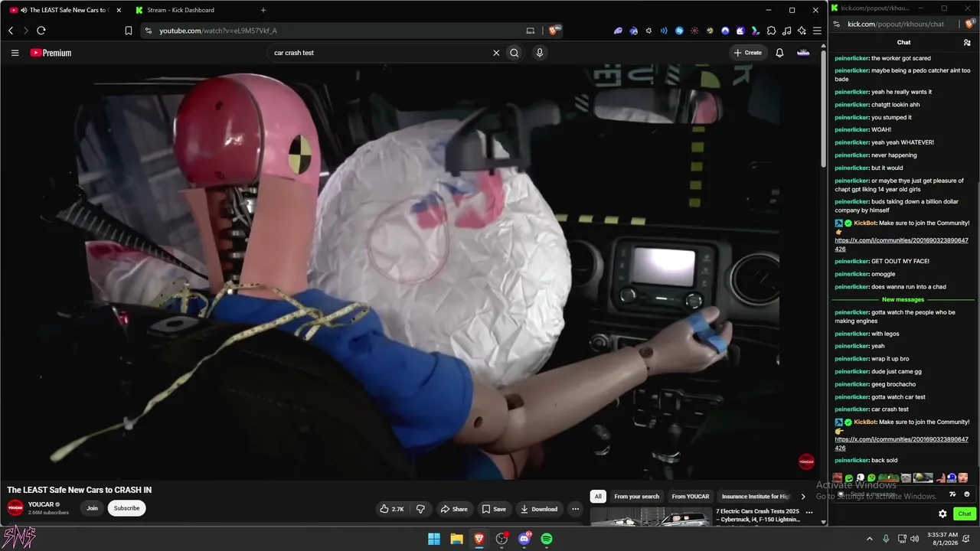Select the From your search chip
Screen dimensions: 980x551
click(636, 496)
